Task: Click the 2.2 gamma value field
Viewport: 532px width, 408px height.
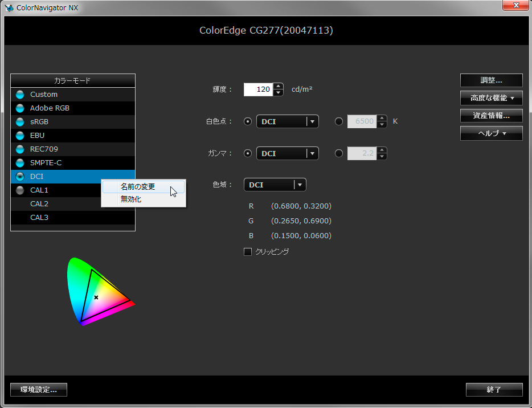Action: [362, 153]
